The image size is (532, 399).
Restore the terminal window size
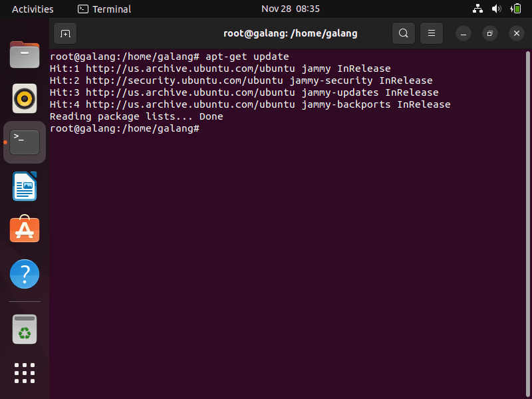490,33
